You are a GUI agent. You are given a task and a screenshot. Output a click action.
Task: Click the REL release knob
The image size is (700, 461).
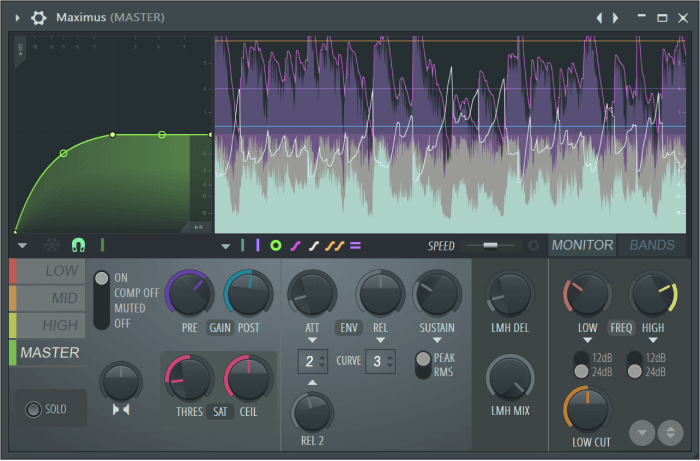pos(380,294)
